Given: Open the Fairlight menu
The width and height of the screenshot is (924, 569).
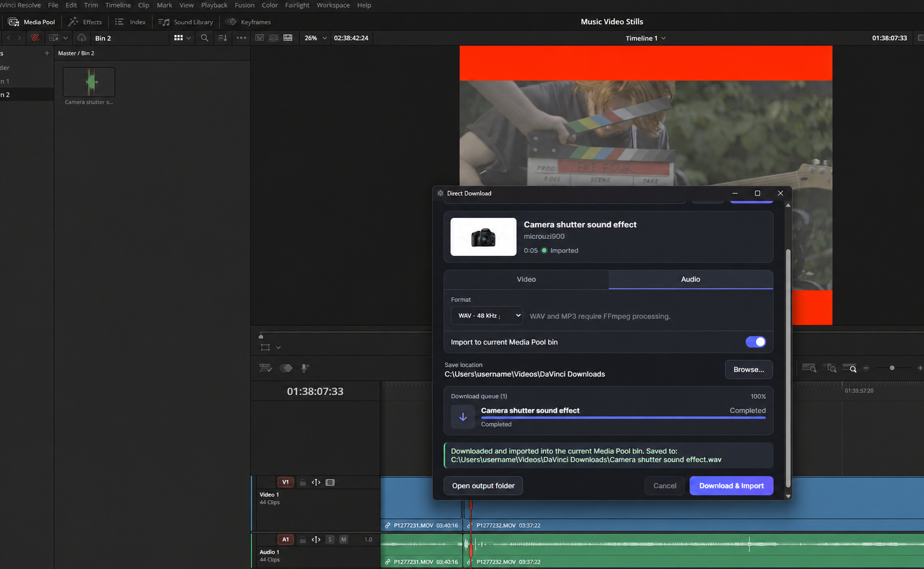Looking at the screenshot, I should pos(297,5).
